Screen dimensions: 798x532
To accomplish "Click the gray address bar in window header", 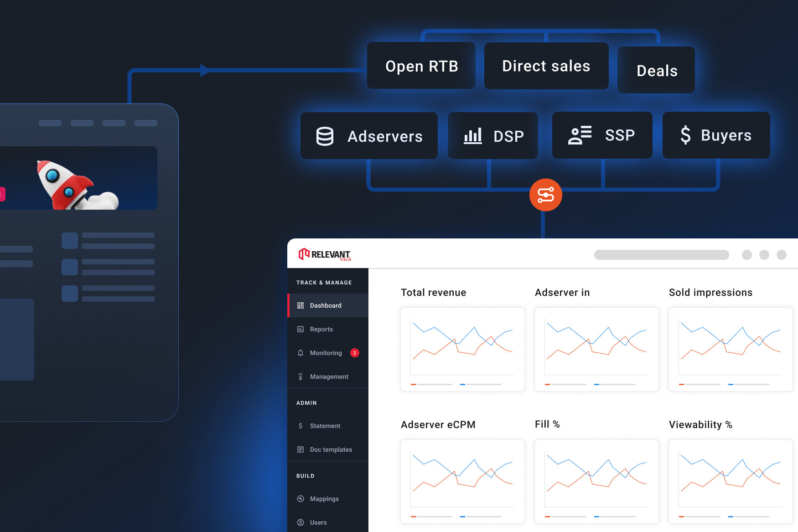I will (x=662, y=255).
